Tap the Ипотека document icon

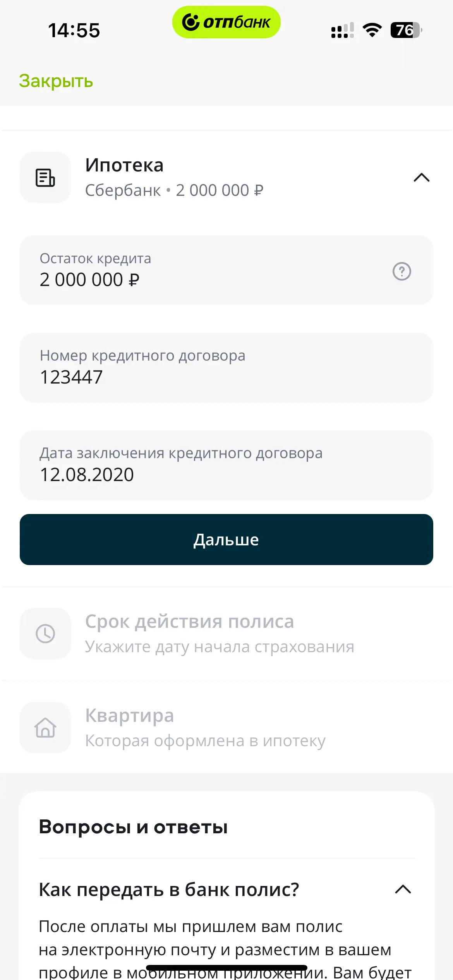pos(45,178)
